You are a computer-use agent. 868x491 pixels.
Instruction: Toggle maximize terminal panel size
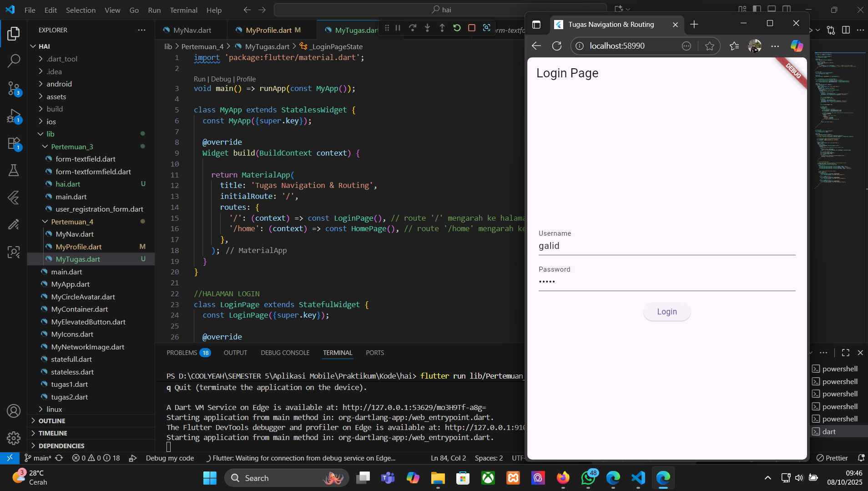[x=845, y=353]
